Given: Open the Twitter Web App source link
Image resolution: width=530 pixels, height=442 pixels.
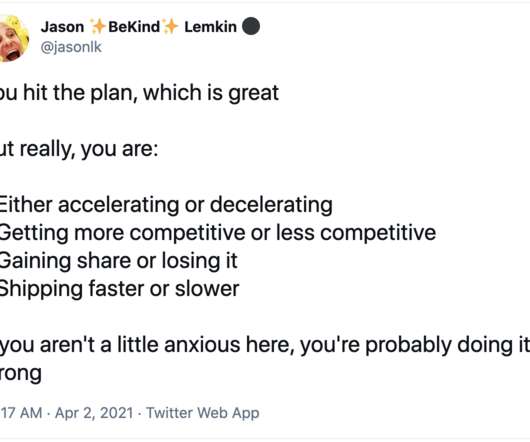Looking at the screenshot, I should click(202, 413).
